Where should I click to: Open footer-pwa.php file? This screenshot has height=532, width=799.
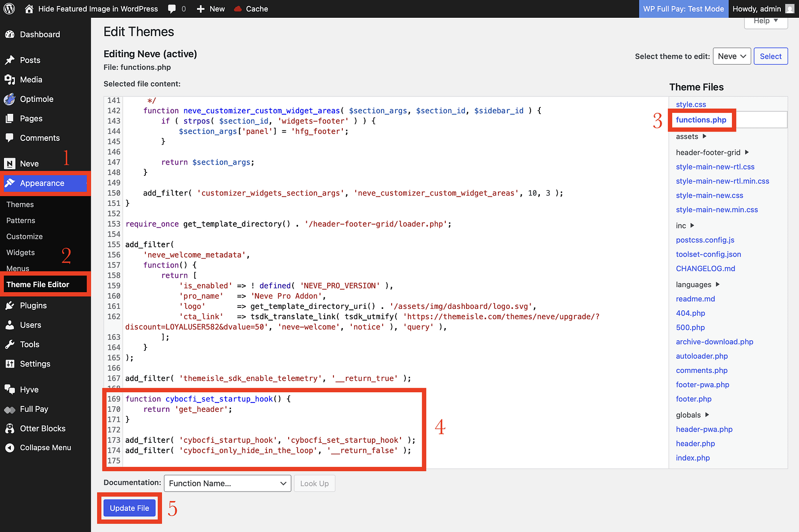click(x=702, y=385)
